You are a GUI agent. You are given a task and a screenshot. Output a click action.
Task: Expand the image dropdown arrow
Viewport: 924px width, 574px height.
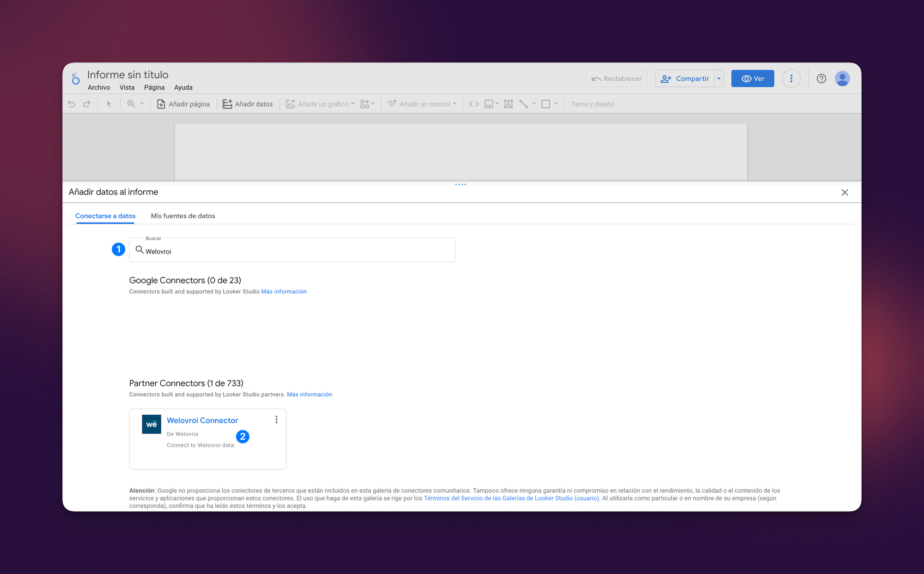click(x=497, y=104)
